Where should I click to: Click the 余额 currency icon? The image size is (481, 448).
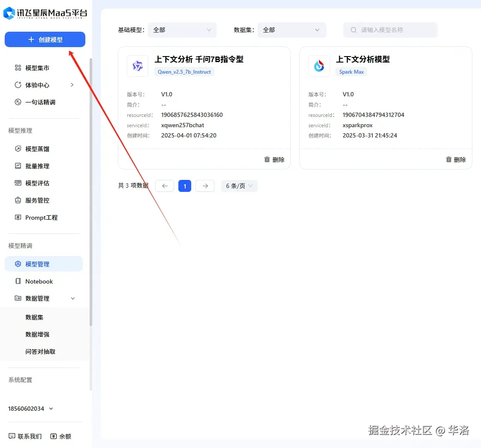pos(54,436)
